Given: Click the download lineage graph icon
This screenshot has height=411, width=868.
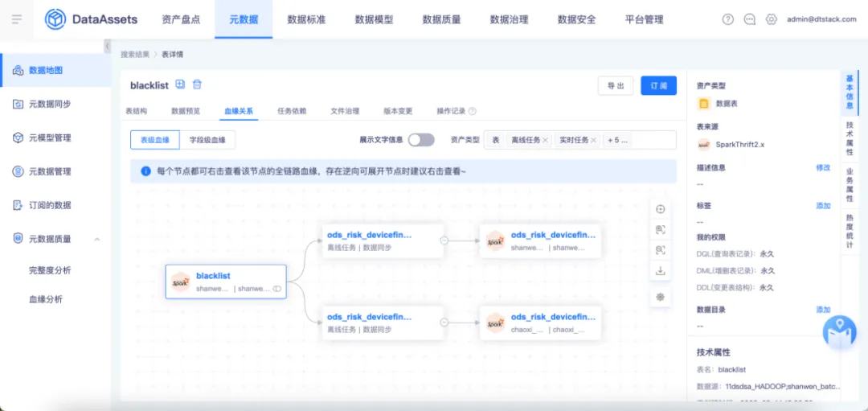Looking at the screenshot, I should (661, 271).
